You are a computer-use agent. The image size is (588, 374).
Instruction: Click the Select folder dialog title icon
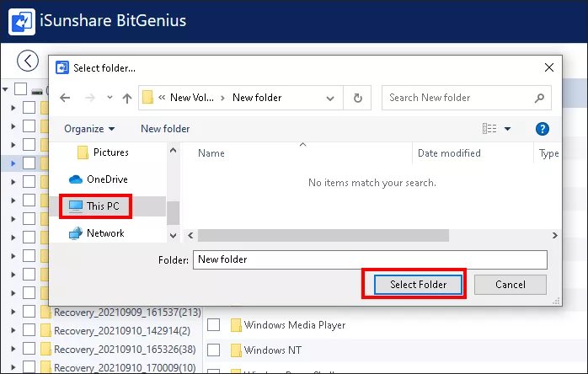click(62, 68)
